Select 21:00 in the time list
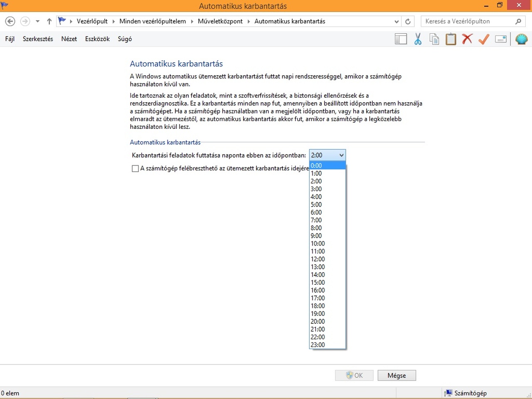 coord(328,329)
